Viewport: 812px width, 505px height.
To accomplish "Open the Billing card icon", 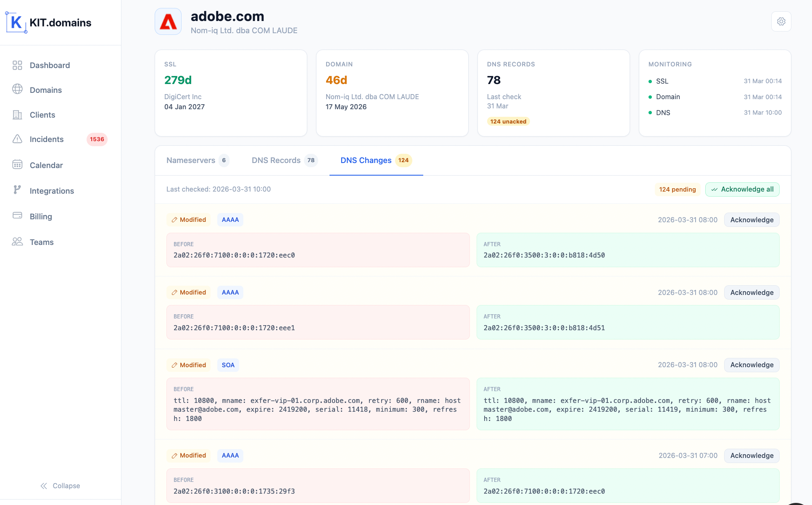I will coord(17,216).
